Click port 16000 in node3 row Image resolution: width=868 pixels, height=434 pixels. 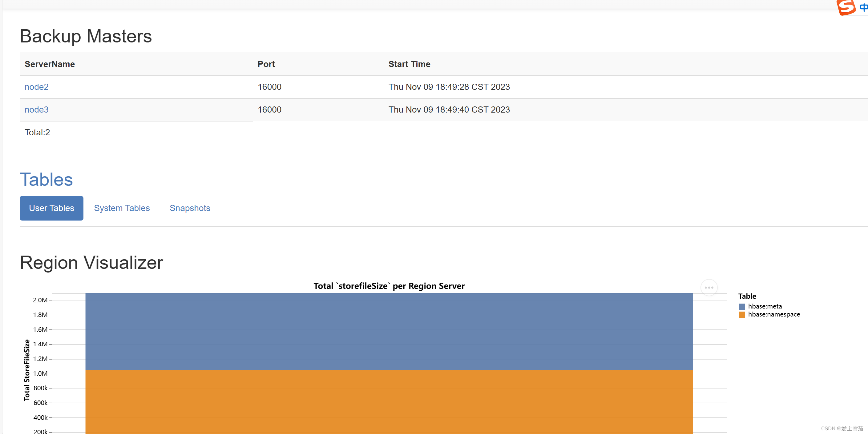[269, 110]
